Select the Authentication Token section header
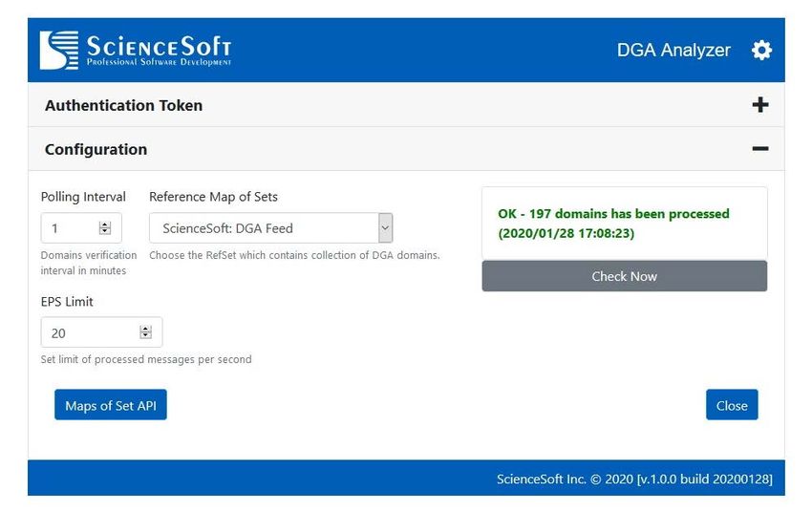The image size is (812, 512). pyautogui.click(x=406, y=105)
